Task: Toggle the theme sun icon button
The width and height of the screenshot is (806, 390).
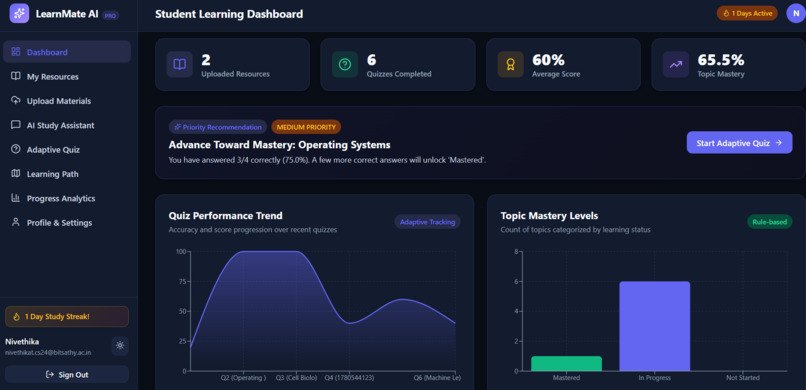Action: (x=120, y=345)
